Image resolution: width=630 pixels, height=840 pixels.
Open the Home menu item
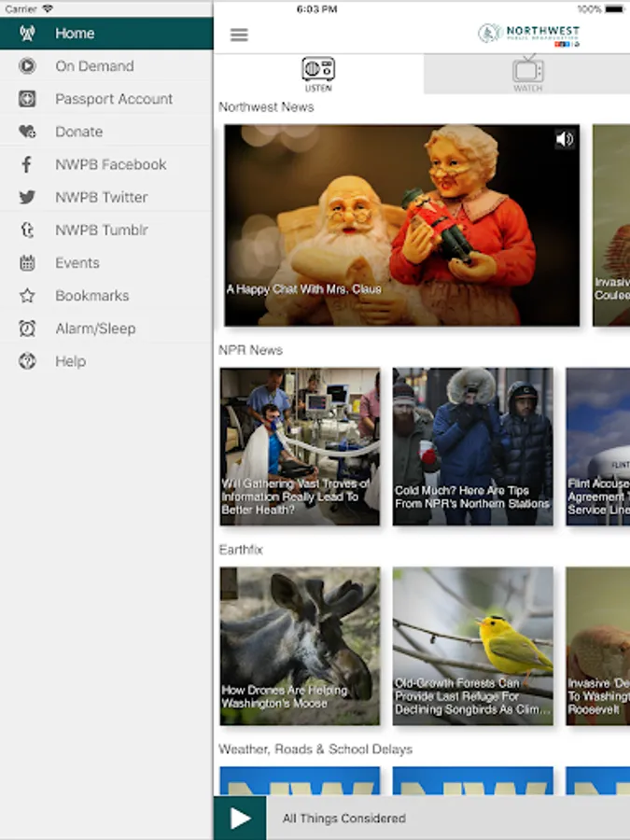click(106, 34)
